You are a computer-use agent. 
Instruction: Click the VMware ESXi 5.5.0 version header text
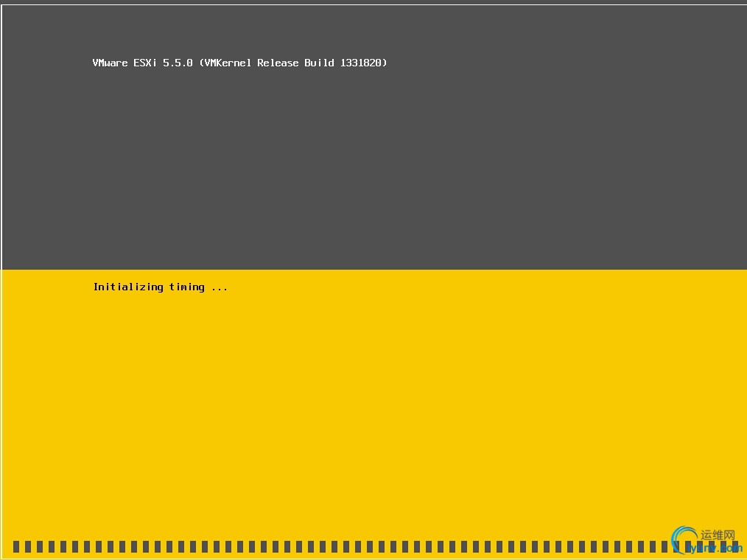239,63
